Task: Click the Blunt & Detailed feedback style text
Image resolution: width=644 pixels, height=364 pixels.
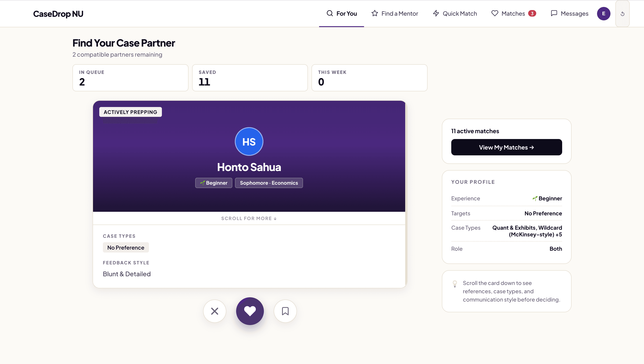Action: [127, 274]
